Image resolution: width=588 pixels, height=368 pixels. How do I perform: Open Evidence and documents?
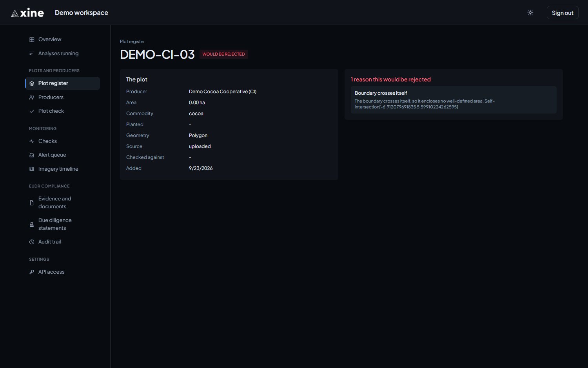63,203
